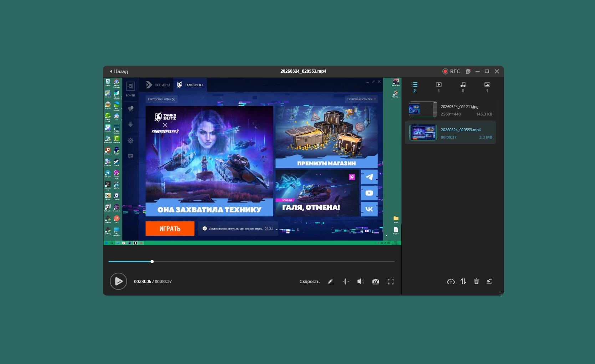Upload the file with the cloud icon

(x=451, y=282)
